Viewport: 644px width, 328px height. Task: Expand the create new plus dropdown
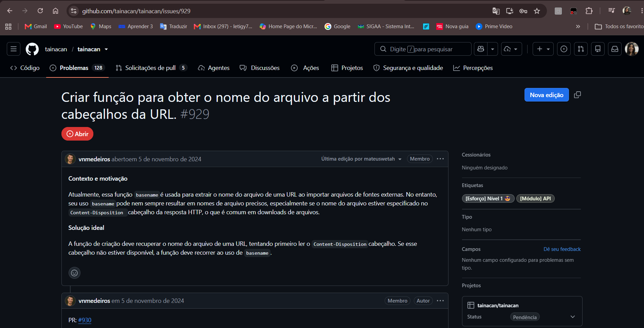point(543,49)
